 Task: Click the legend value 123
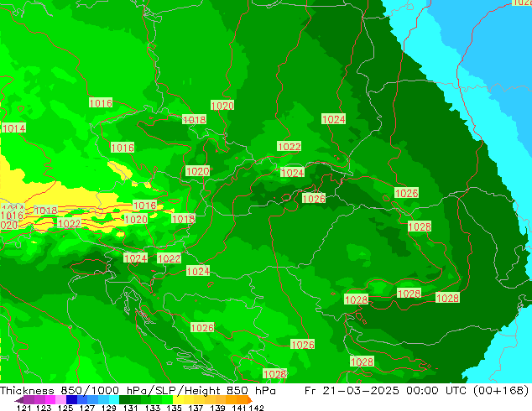click(44, 408)
